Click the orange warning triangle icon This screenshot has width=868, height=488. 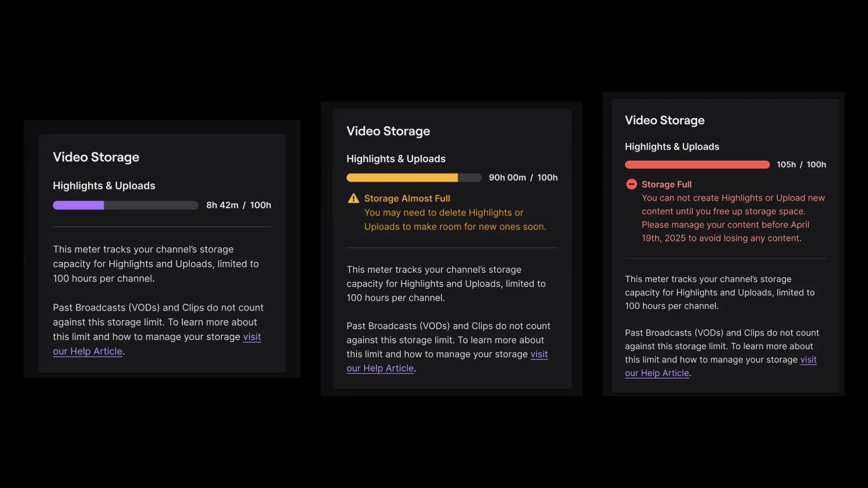click(x=354, y=198)
